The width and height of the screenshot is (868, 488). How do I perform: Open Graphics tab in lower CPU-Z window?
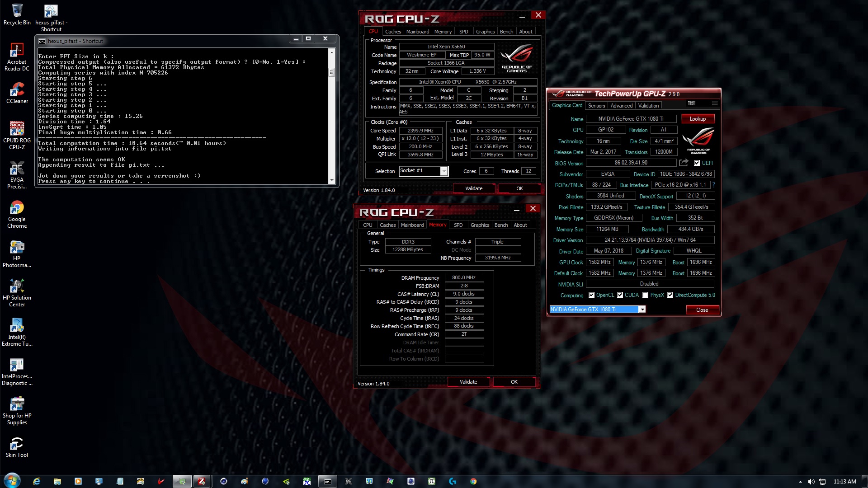pos(480,225)
